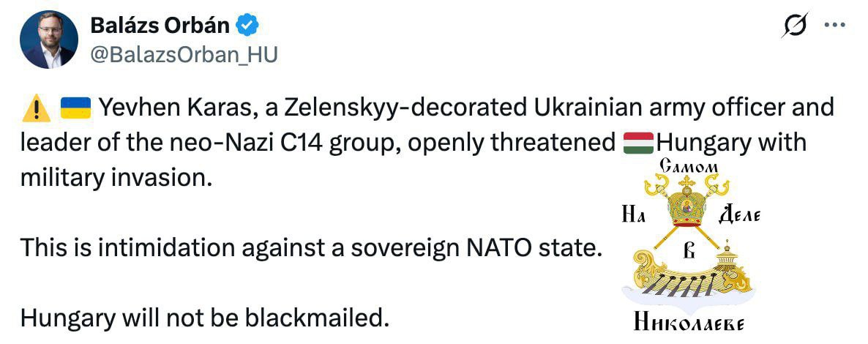
Task: Click the yellow warning sign emoji
Action: coord(37,108)
